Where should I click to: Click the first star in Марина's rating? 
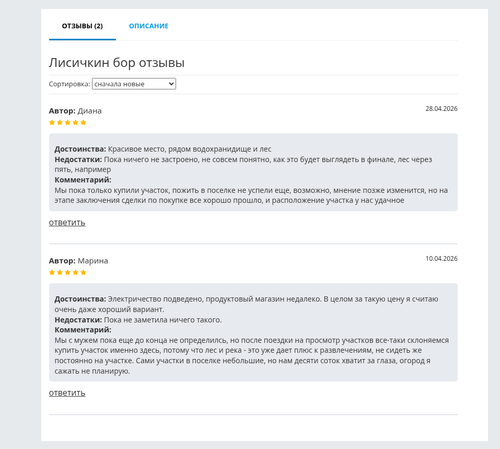click(x=52, y=272)
